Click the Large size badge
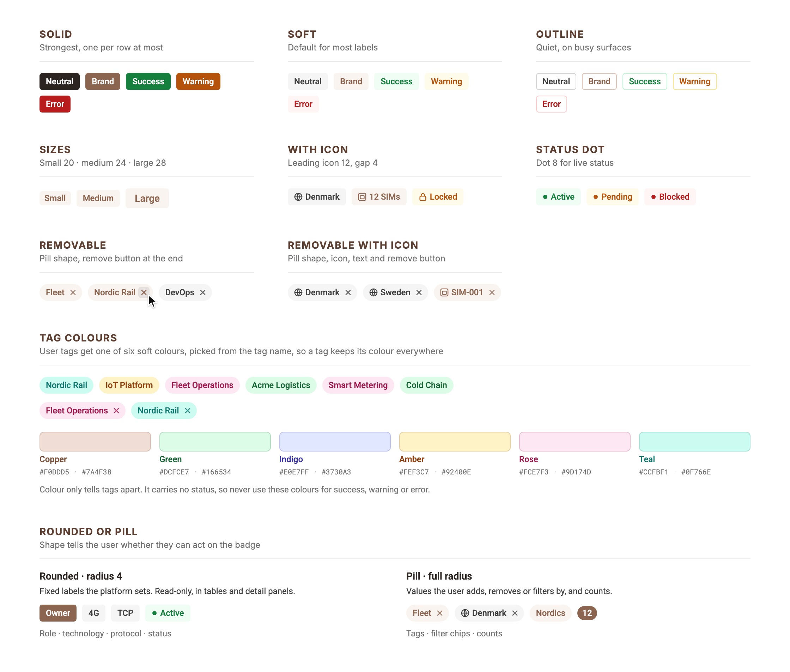Screen dimensions: 790x672 pyautogui.click(x=147, y=198)
